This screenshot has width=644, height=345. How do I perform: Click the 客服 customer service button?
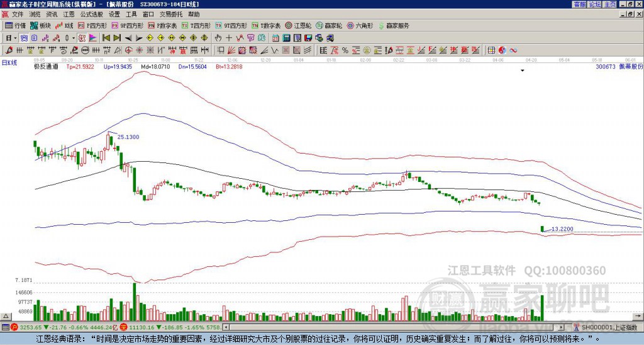[x=579, y=4]
